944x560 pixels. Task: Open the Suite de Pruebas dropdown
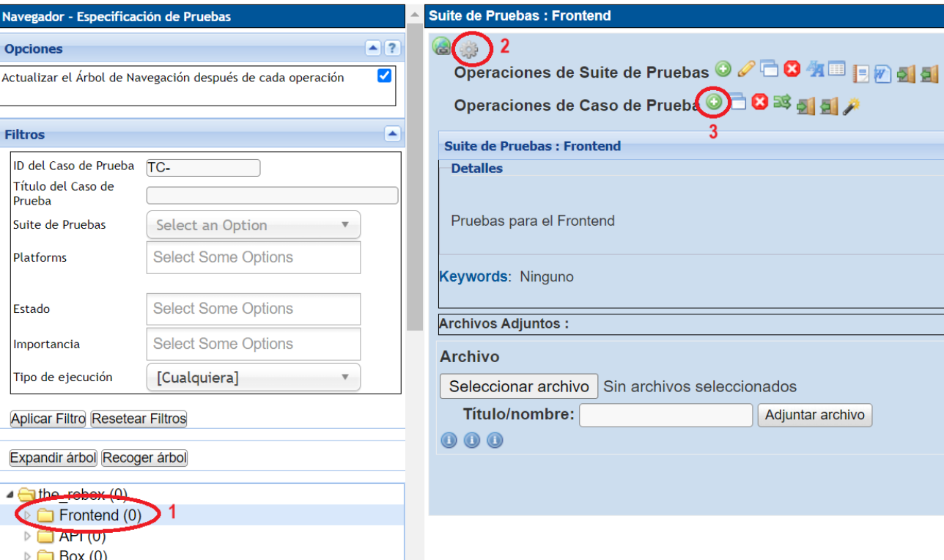tap(253, 225)
